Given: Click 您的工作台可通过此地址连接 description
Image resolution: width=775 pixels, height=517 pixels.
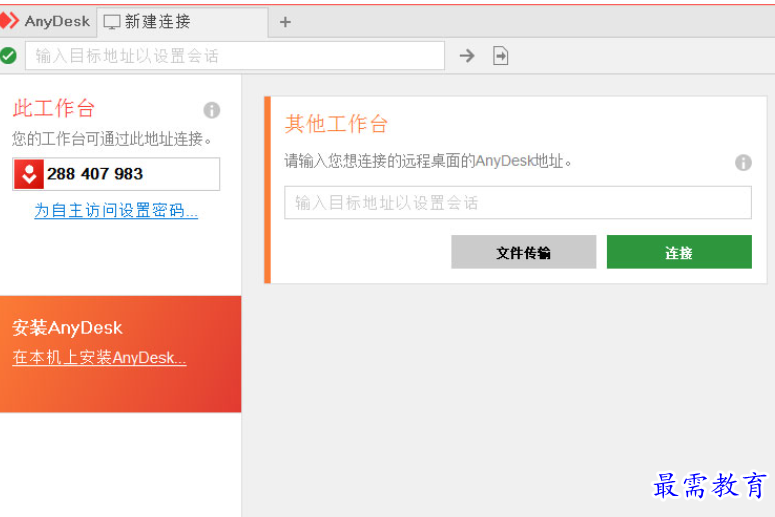Looking at the screenshot, I should coord(112,139).
